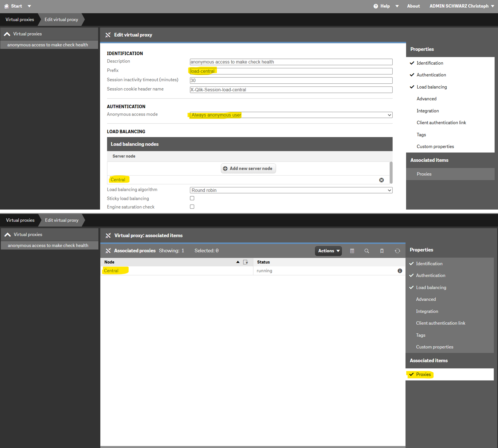Toggle checked Proxies item in bottom panel
This screenshot has height=448, width=498.
[449, 374]
